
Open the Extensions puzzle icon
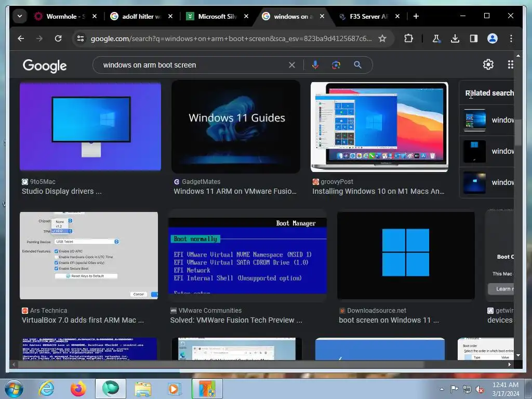pos(408,38)
